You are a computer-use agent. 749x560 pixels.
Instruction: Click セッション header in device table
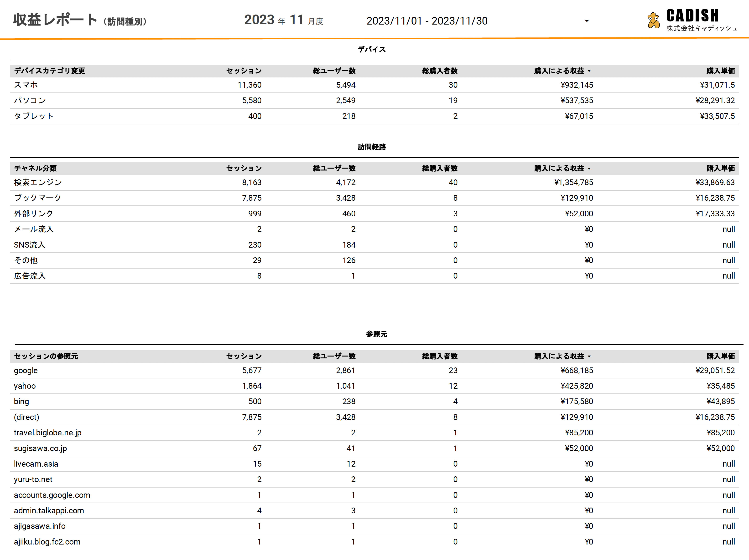[x=244, y=71]
